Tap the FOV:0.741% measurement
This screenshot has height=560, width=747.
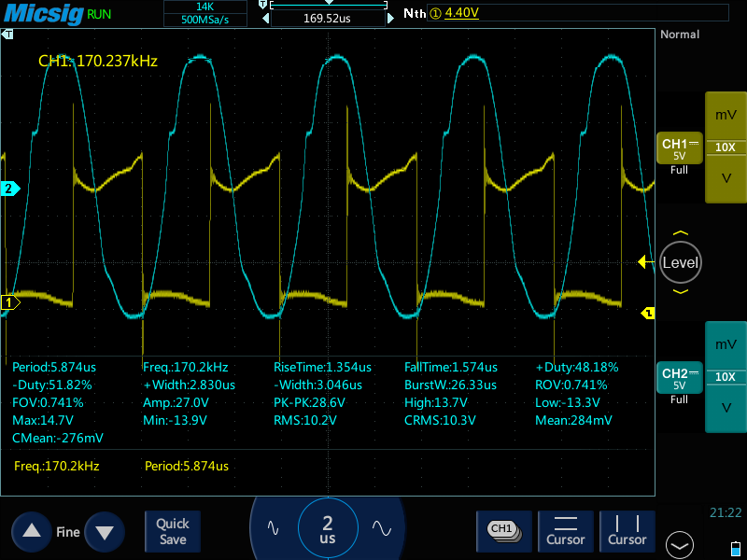tap(48, 403)
